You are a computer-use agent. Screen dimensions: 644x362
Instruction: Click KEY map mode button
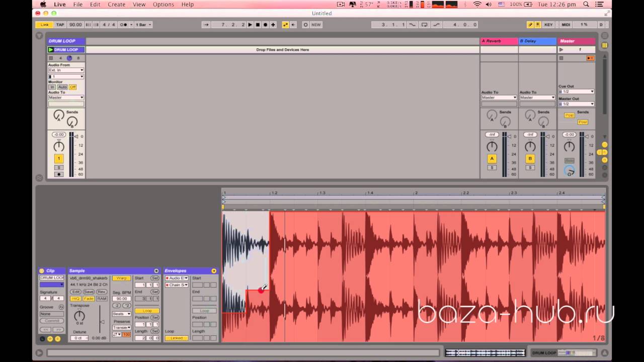548,25
